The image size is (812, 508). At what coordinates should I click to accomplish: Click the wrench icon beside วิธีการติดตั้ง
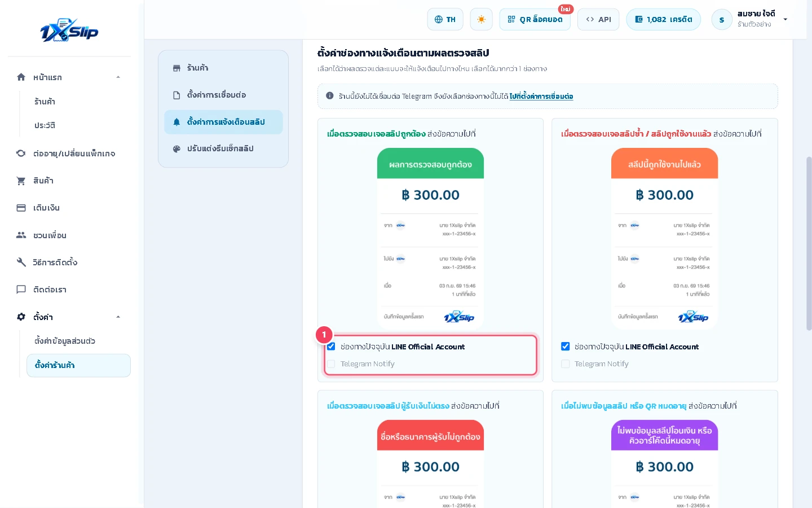coord(21,262)
